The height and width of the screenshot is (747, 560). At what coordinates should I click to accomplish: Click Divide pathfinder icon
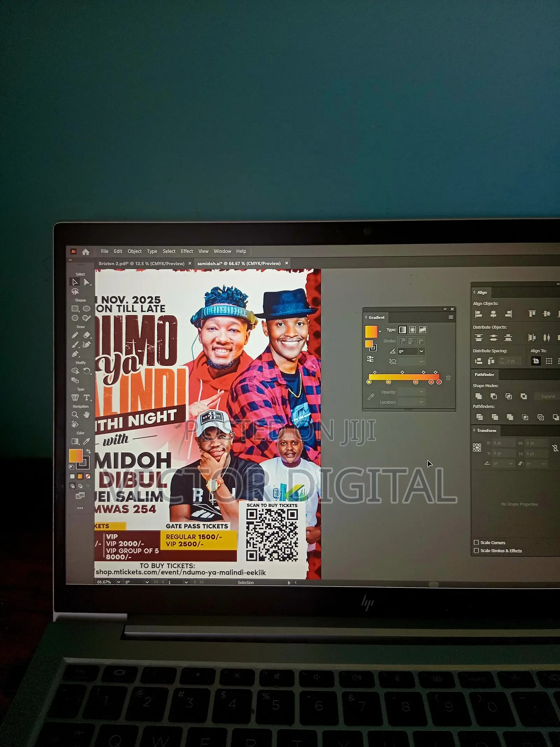[x=479, y=417]
